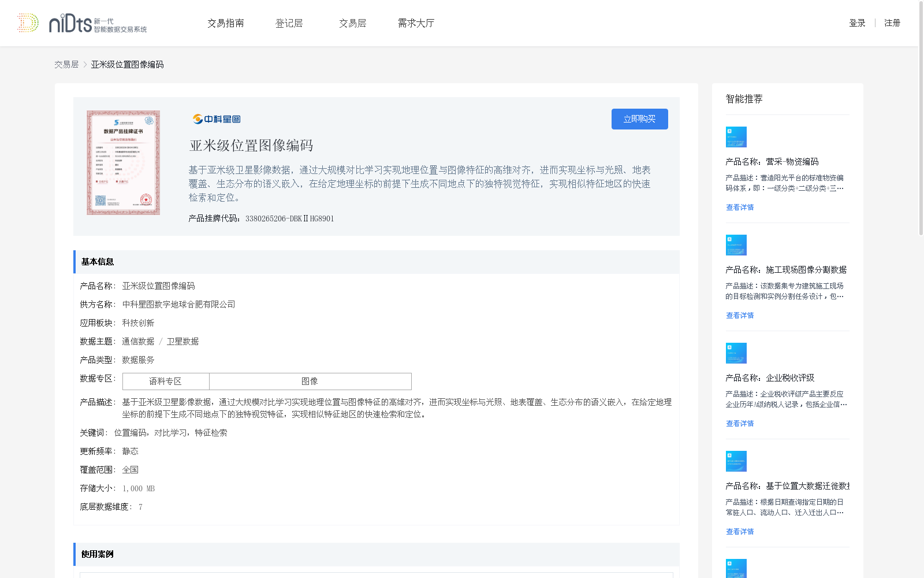Open the 需求大厅 menu

click(x=416, y=23)
